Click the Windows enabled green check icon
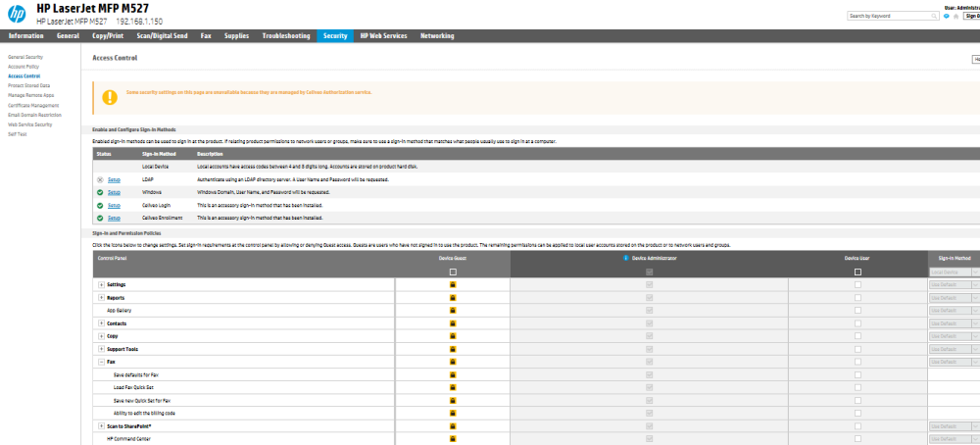Image resolution: width=980 pixels, height=445 pixels. [100, 192]
